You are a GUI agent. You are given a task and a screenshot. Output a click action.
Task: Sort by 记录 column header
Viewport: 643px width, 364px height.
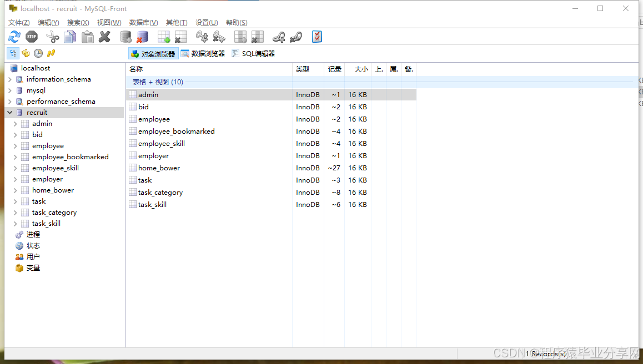[x=335, y=69]
